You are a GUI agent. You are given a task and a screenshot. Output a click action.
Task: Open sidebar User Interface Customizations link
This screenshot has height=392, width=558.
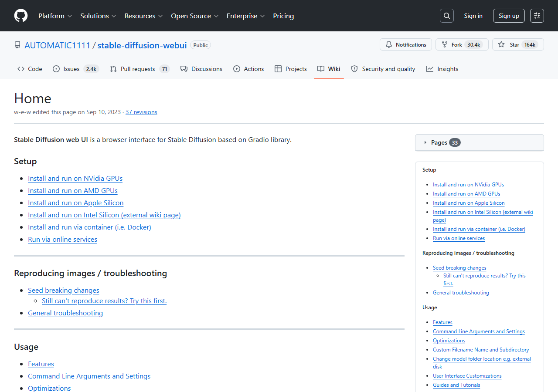point(467,376)
